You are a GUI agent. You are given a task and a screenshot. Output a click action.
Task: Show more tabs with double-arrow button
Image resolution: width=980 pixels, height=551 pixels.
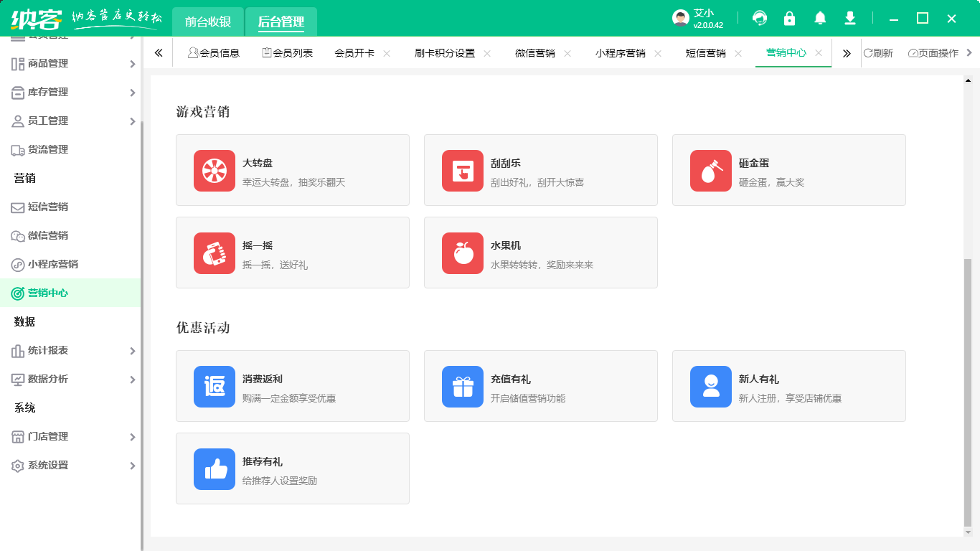tap(847, 53)
